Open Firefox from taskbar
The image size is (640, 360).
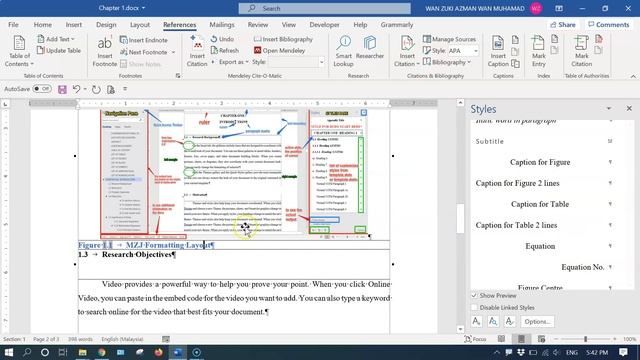coord(158,352)
